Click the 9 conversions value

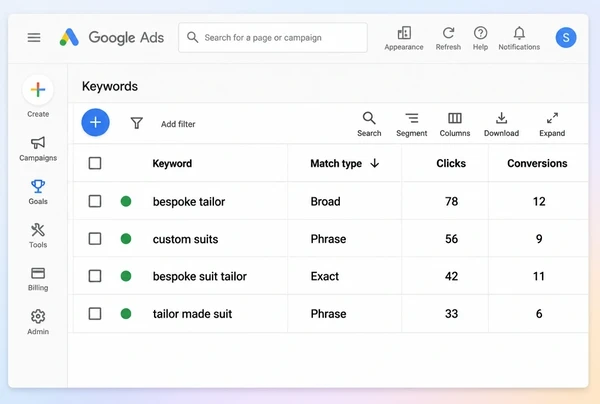coord(539,239)
